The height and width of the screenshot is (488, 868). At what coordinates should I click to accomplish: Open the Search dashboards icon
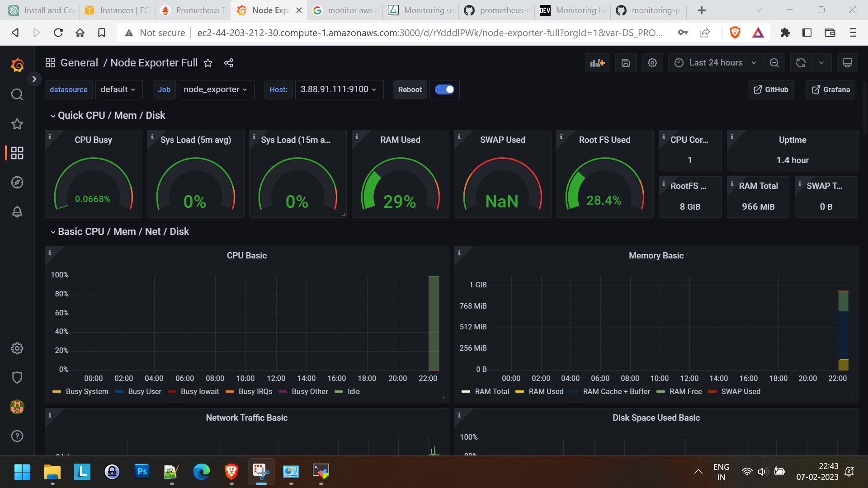[17, 94]
